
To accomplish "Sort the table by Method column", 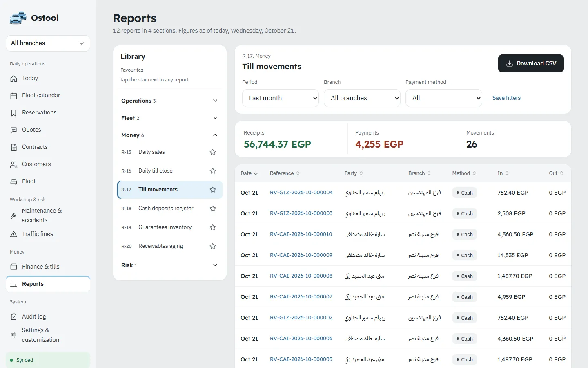I will [x=464, y=173].
